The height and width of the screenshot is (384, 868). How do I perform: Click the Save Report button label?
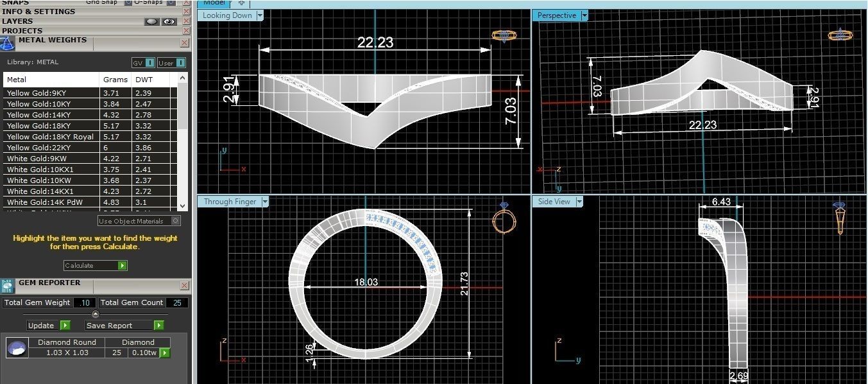pos(109,326)
